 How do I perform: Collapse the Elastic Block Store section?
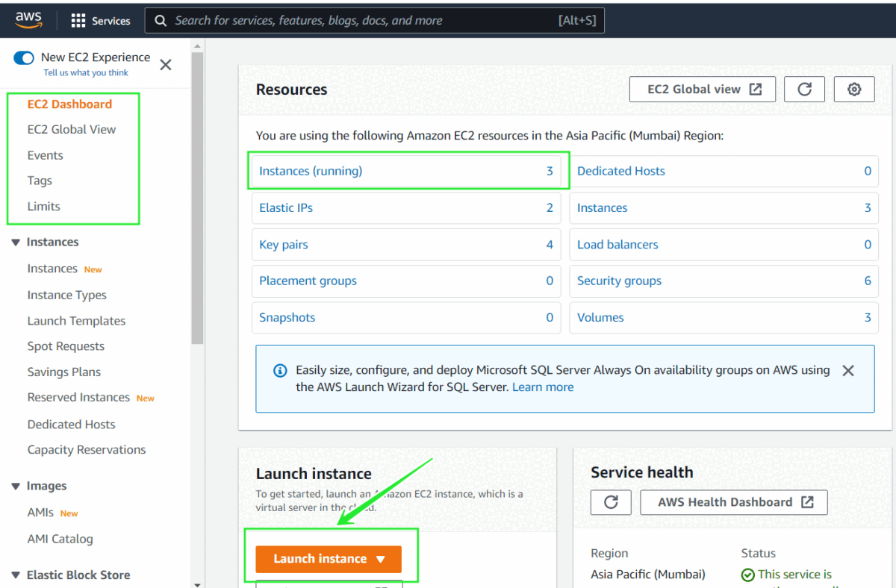(x=16, y=575)
